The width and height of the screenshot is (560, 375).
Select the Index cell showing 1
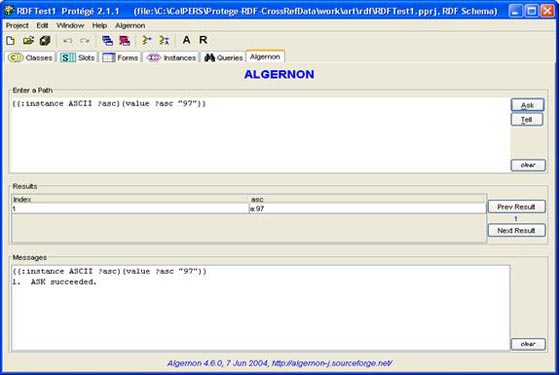130,209
